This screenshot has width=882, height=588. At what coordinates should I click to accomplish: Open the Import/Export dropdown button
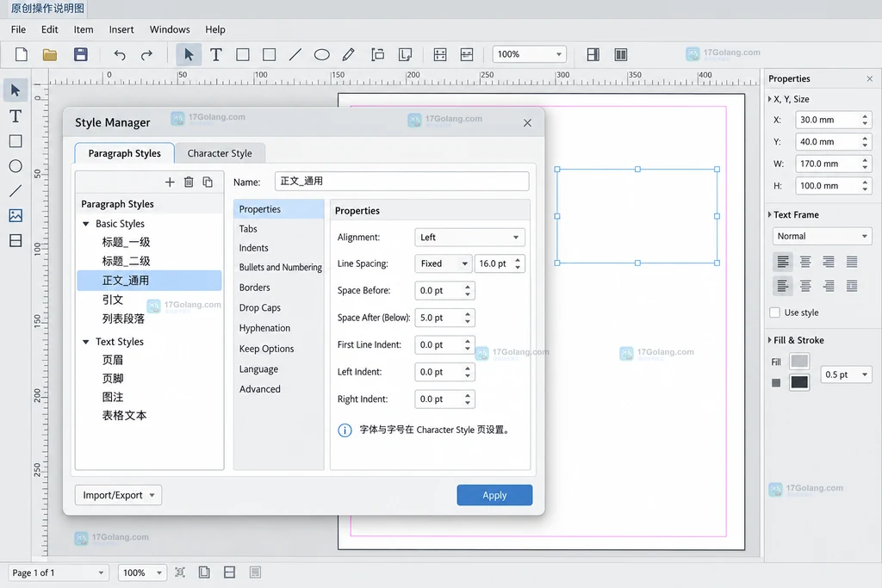pyautogui.click(x=118, y=495)
